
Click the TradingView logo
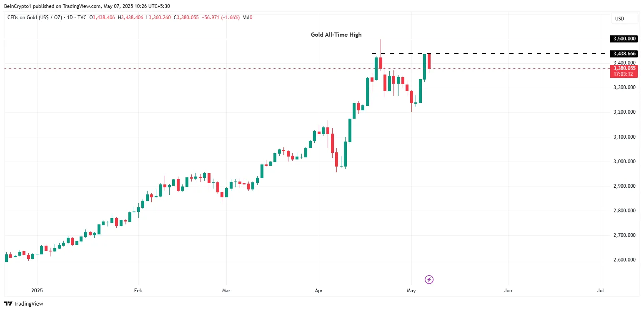24,304
